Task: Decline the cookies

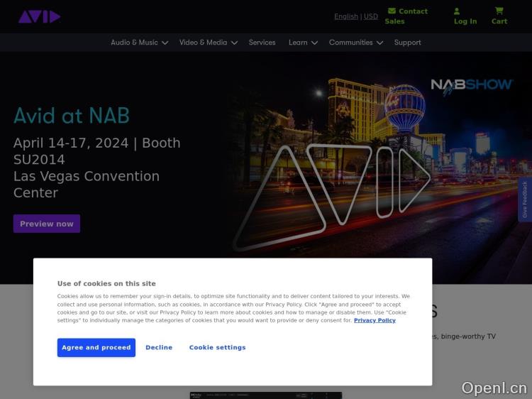Action: (x=159, y=348)
